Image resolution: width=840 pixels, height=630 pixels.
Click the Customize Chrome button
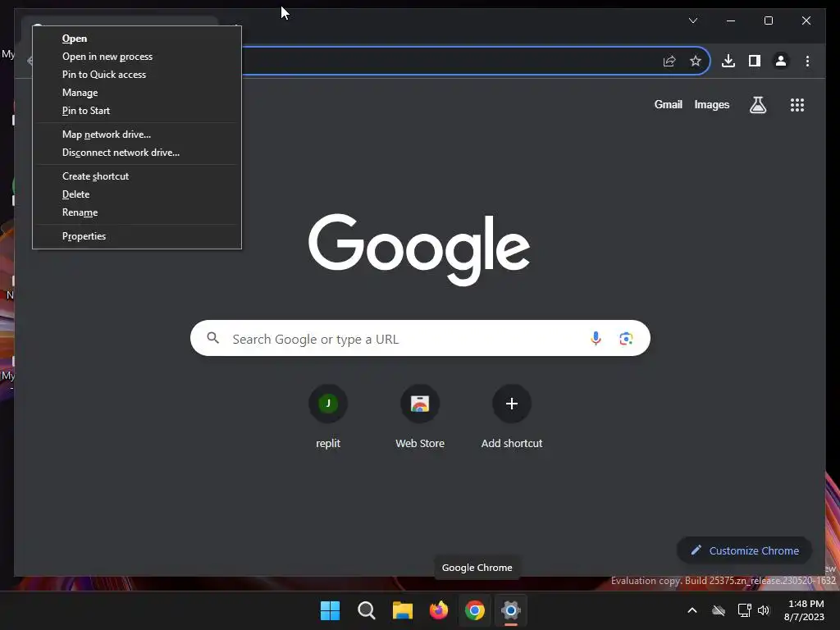[745, 550]
